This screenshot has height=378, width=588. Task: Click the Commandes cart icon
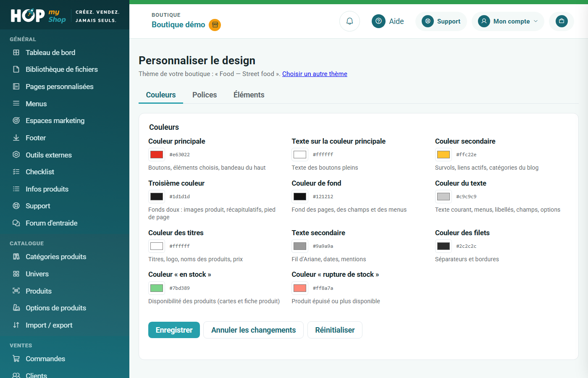tap(16, 359)
